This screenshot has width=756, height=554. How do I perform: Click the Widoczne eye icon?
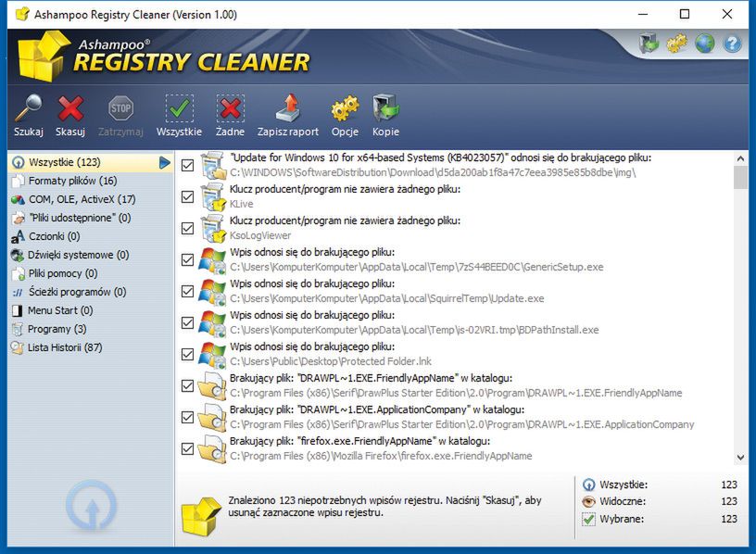pos(588,501)
